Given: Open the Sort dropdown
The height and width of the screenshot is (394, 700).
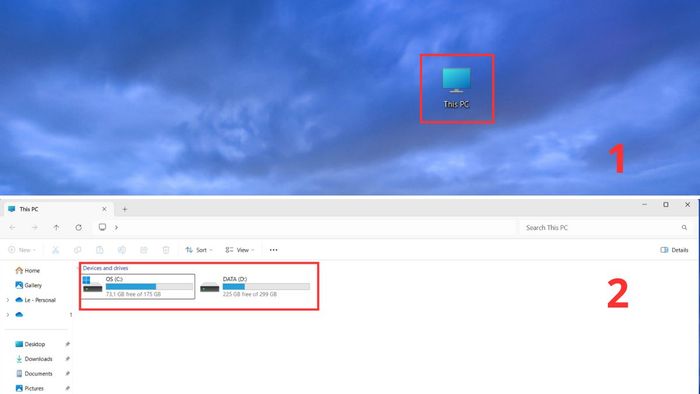Looking at the screenshot, I should tap(199, 250).
